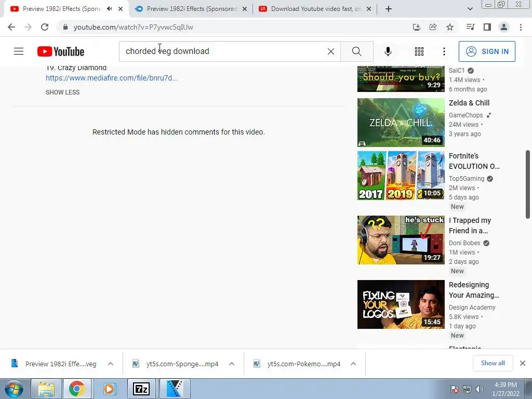Click the SIGN IN button
Image resolution: width=532 pixels, height=399 pixels.
tap(487, 51)
